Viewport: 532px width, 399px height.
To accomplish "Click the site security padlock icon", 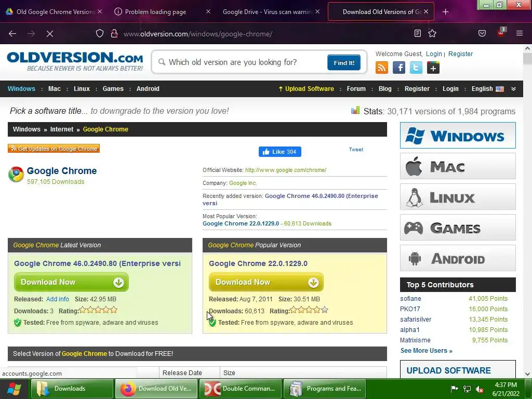I will point(114,33).
